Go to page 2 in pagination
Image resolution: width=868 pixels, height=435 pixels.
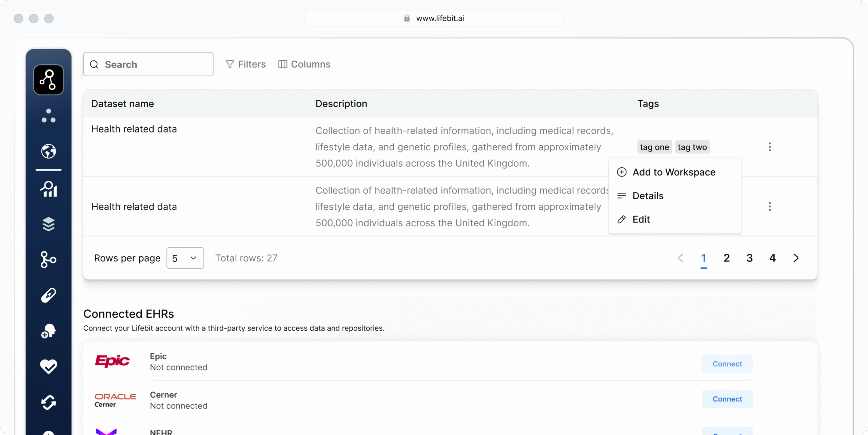point(727,258)
